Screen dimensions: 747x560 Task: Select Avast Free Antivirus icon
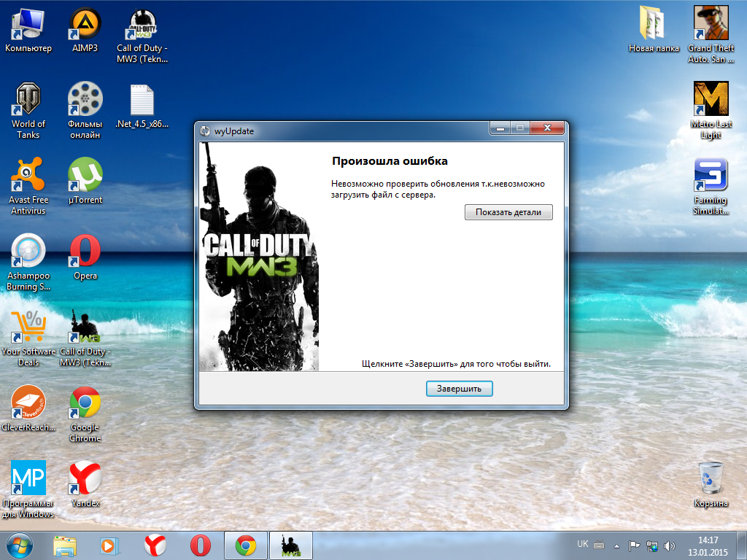coord(28,186)
